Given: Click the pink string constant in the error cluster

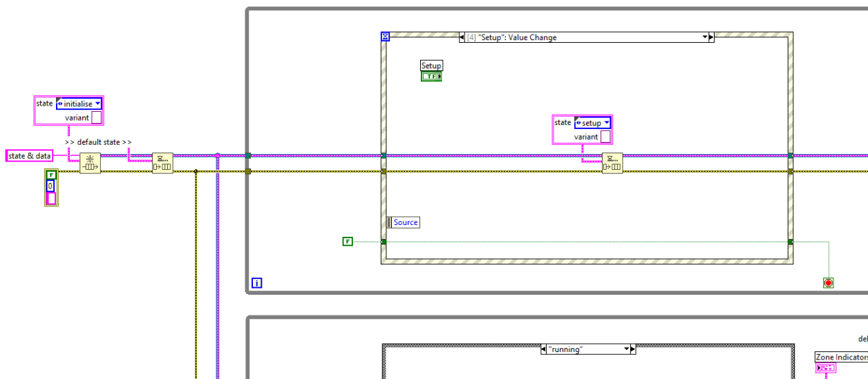Looking at the screenshot, I should [x=50, y=199].
